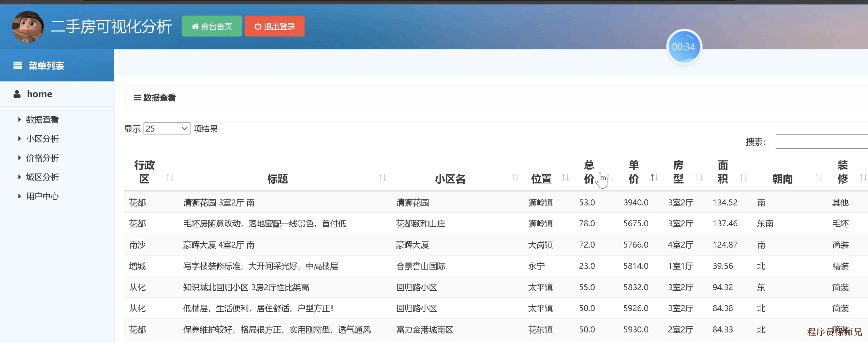Click the user icon beside home
Viewport: 868px width, 343px height.
coord(17,94)
